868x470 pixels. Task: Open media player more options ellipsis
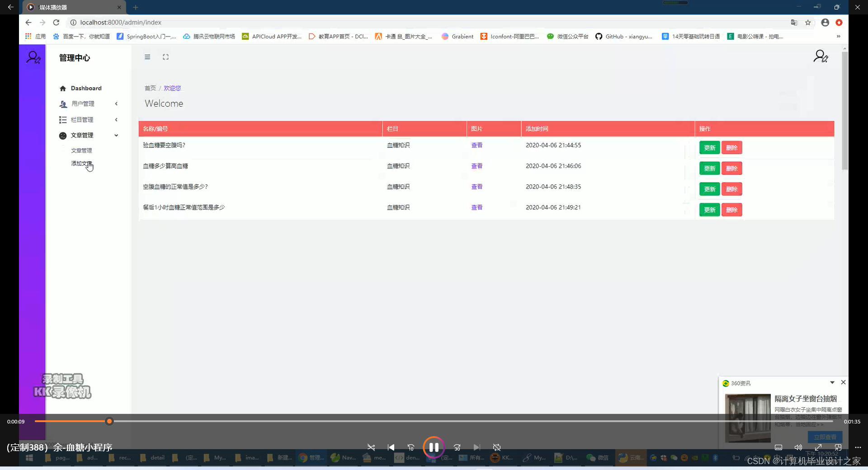tap(858, 447)
